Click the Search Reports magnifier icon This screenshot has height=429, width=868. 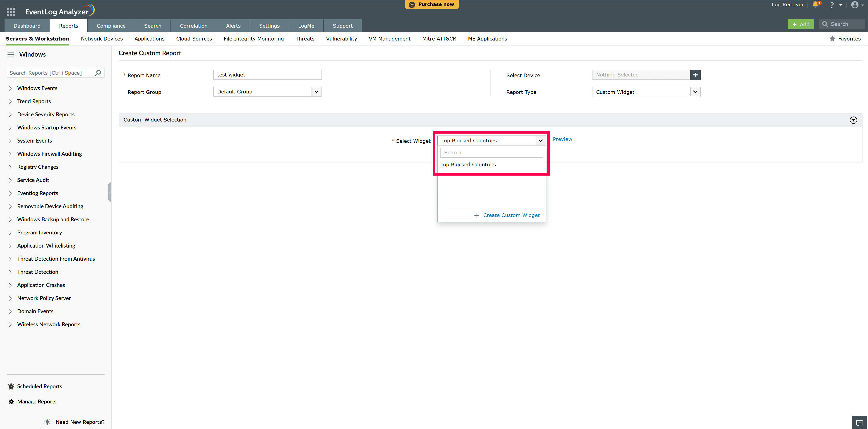pos(98,73)
